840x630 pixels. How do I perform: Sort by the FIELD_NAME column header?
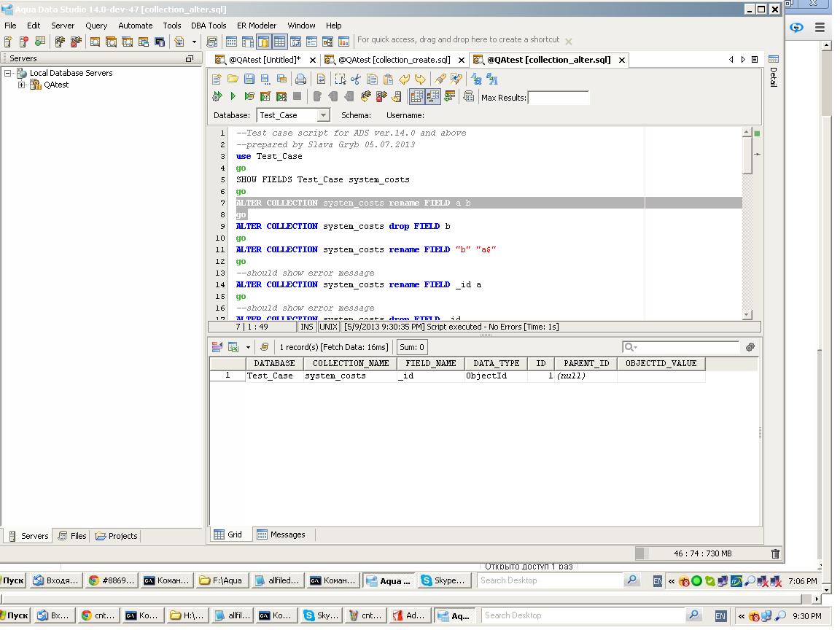[431, 363]
